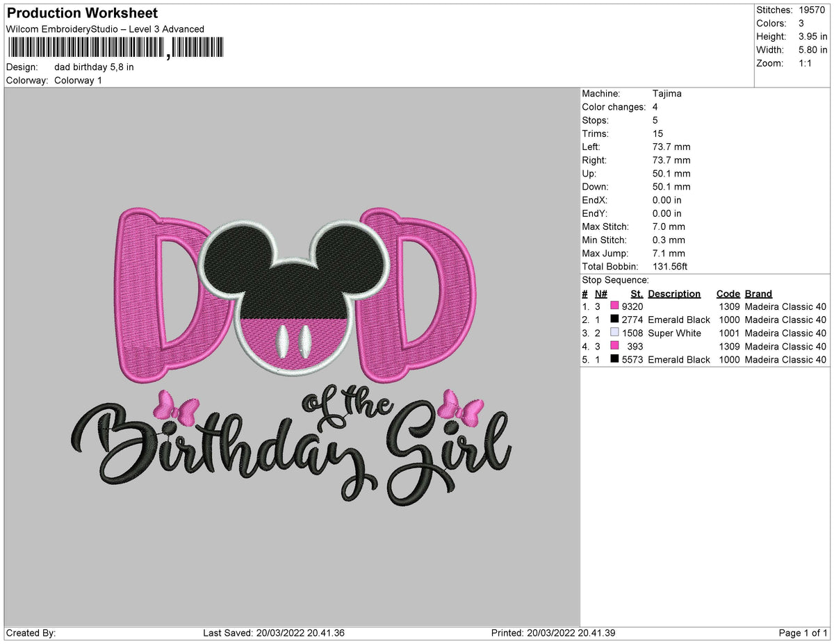Click the Max Stitch value '7.0 mm'
The height and width of the screenshot is (644, 834).
tap(669, 226)
